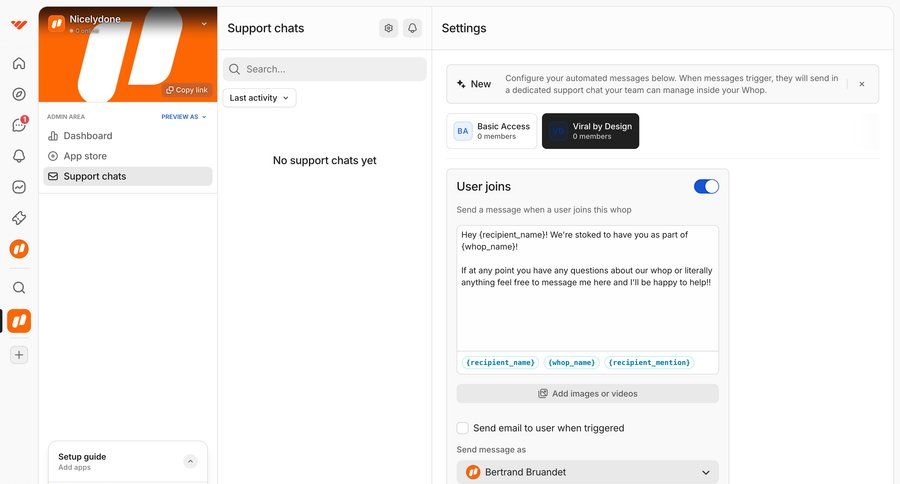Image resolution: width=900 pixels, height=484 pixels.
Task: Open the analytics chart icon
Action: point(19,187)
